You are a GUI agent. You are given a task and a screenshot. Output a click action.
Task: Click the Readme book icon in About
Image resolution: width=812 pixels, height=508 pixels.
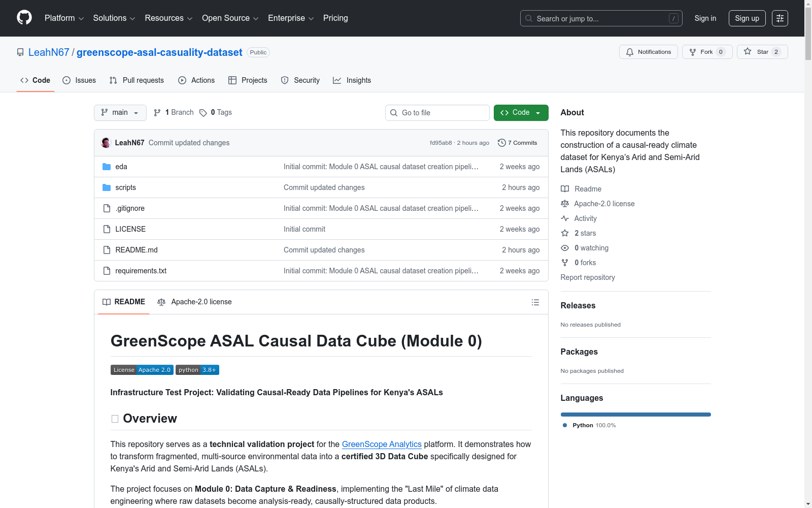[x=565, y=189]
